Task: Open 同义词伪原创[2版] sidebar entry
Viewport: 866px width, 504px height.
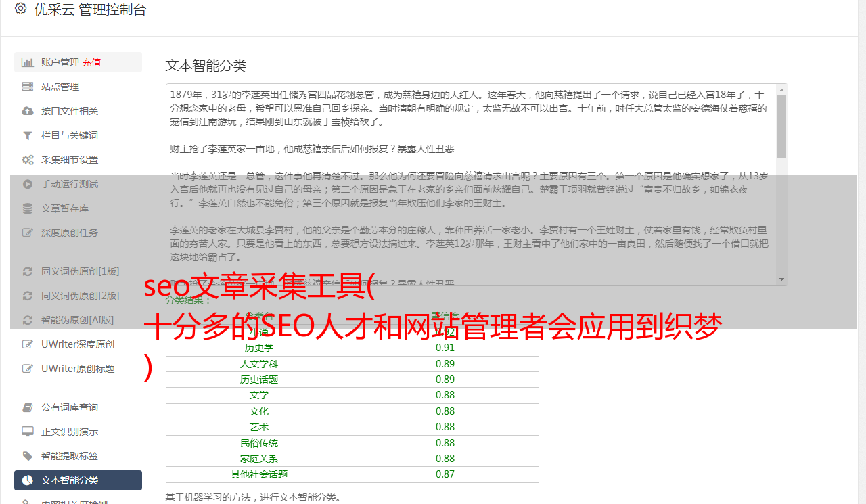Action: [78, 296]
